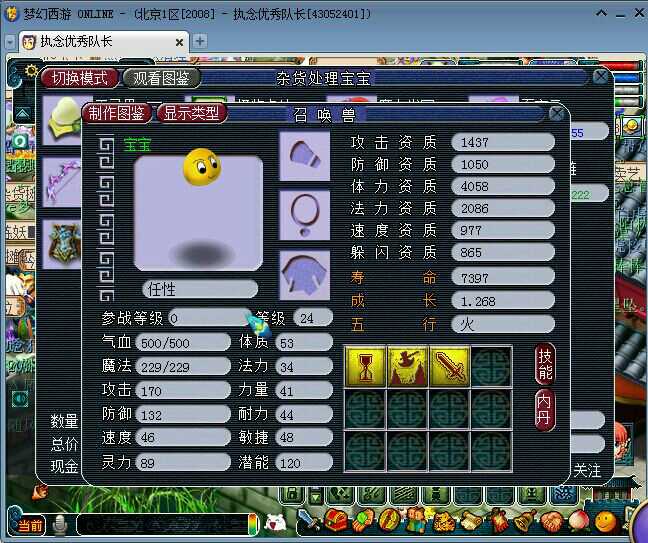
Task: Select the hourglass skill icon
Action: pyautogui.click(x=365, y=366)
